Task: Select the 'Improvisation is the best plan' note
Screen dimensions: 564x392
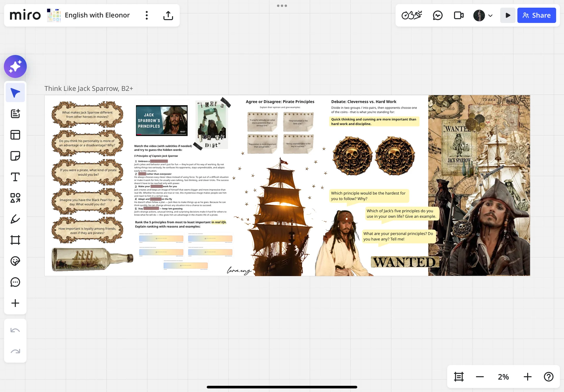Action: [x=298, y=122]
